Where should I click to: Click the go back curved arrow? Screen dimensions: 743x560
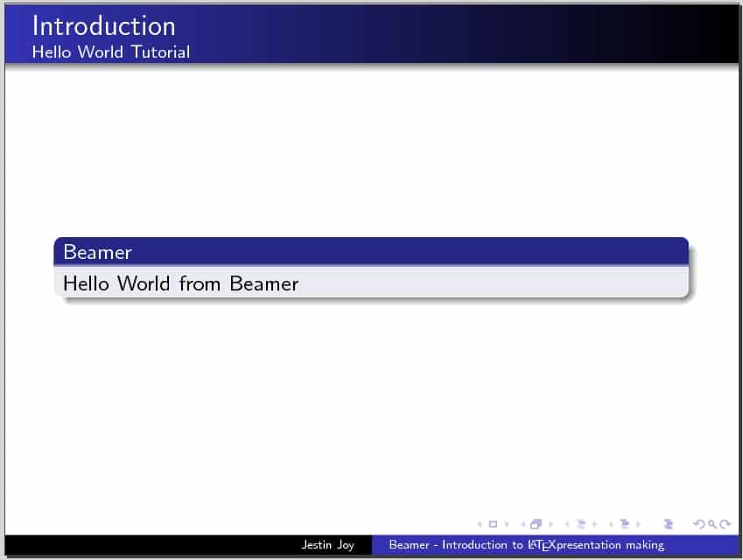click(697, 524)
